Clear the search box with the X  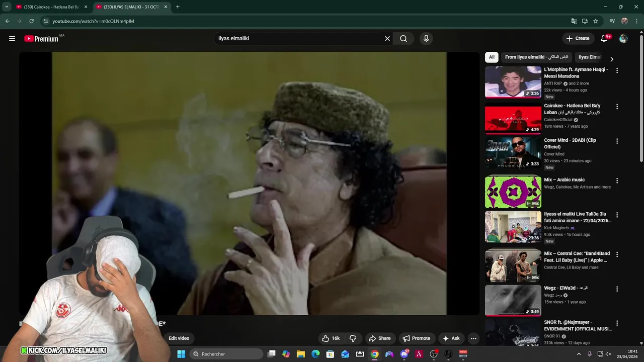(x=387, y=39)
